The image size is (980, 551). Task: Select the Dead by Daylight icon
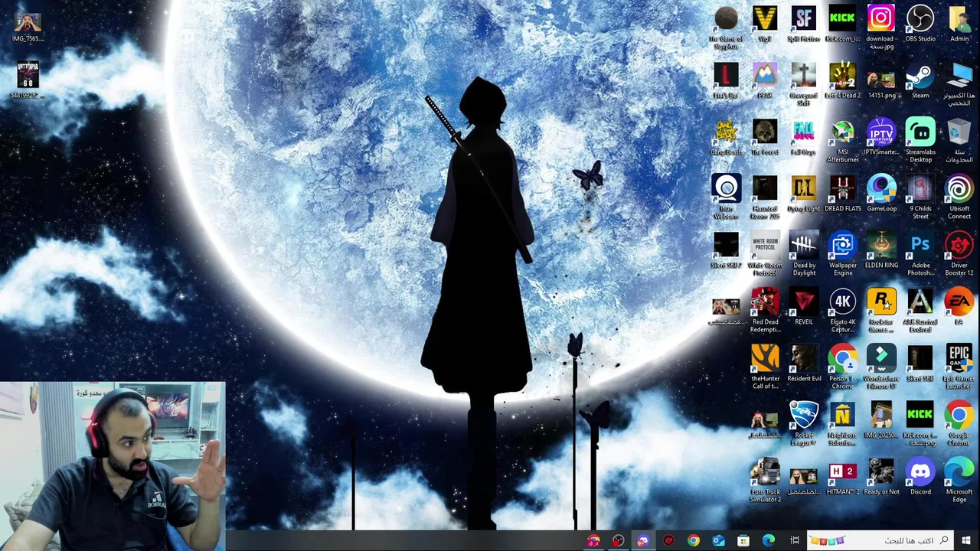click(804, 253)
